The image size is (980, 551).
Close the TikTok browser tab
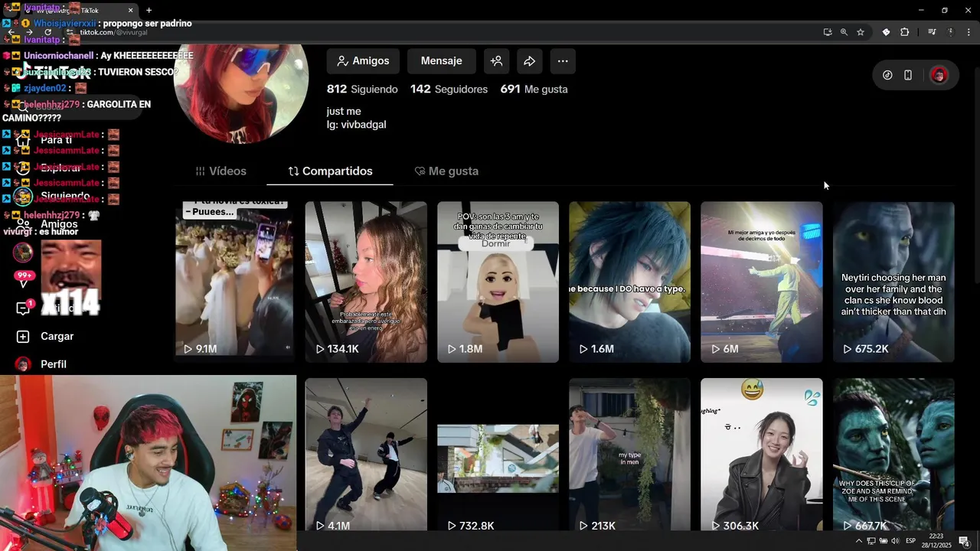point(130,11)
